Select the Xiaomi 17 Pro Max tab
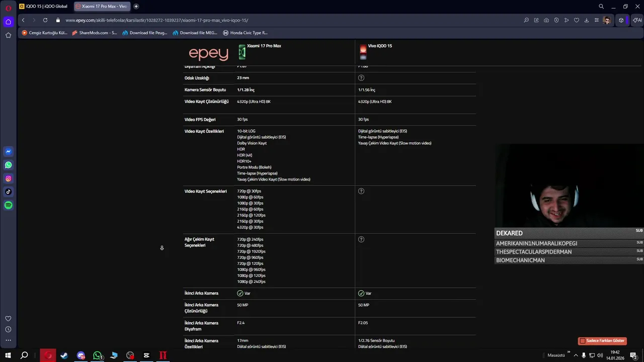This screenshot has width=644, height=362. point(102,7)
